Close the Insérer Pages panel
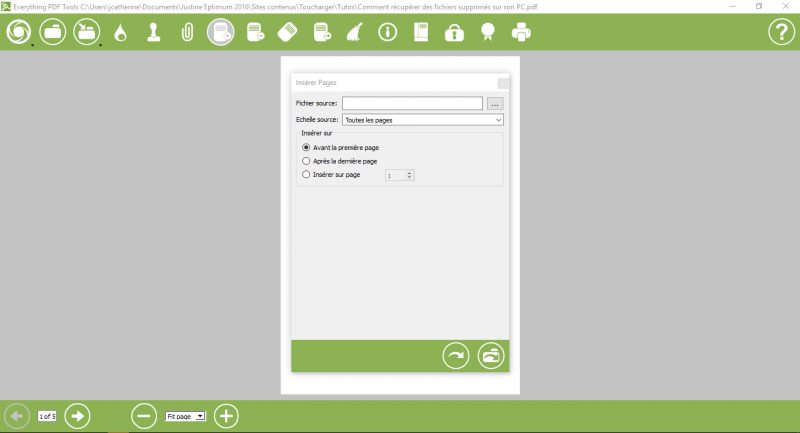 click(x=503, y=83)
